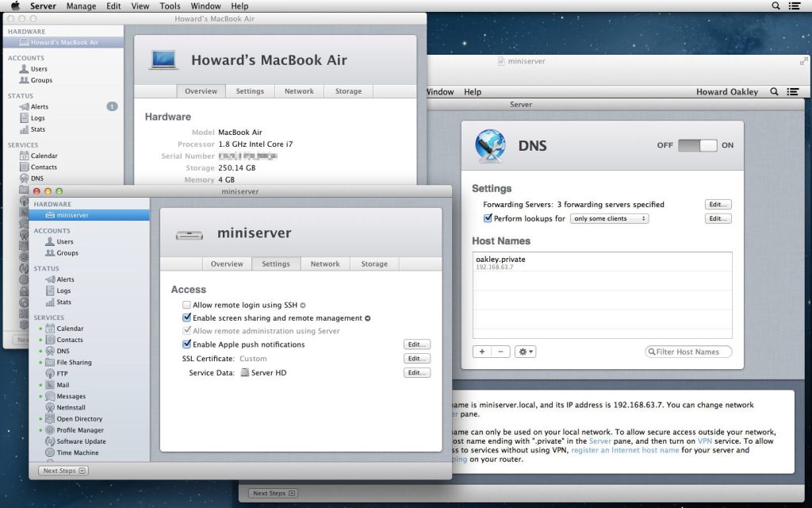Select Howard's MacBook Air hardware item

(63, 43)
